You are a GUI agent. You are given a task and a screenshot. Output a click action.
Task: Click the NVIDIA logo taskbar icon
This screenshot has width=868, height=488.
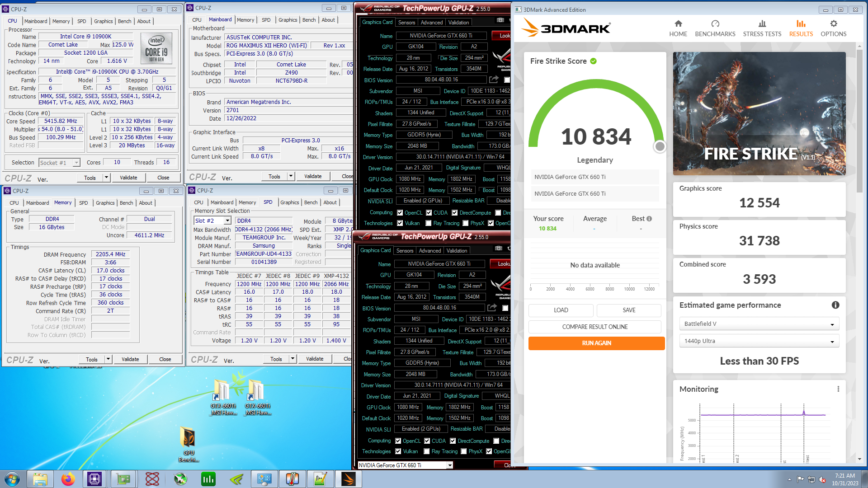236,479
